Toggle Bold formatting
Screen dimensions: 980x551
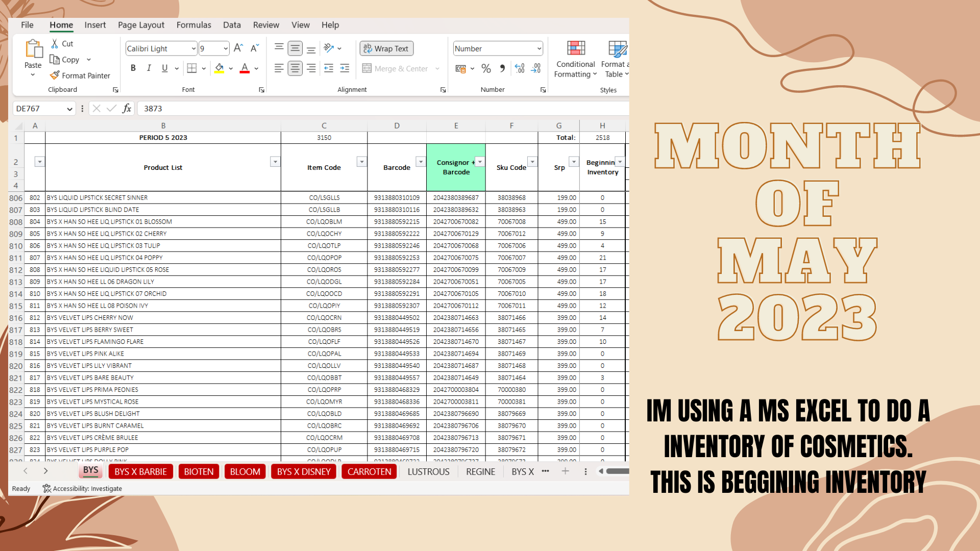click(x=133, y=68)
